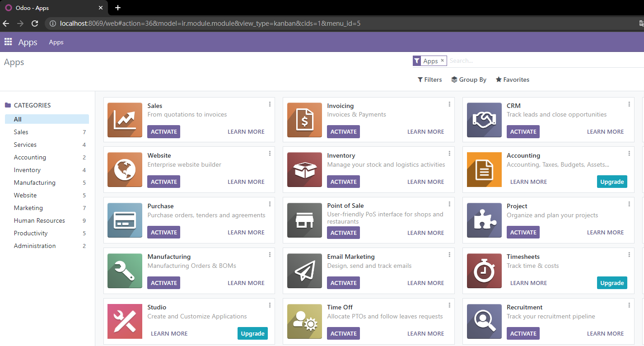Open the Project card kebab menu

click(x=629, y=204)
